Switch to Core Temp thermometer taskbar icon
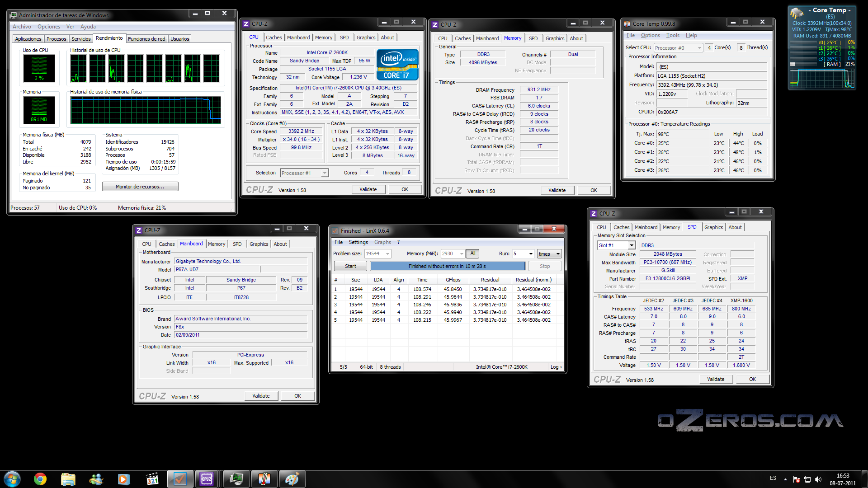Screen dimensions: 868x488 point(264,479)
